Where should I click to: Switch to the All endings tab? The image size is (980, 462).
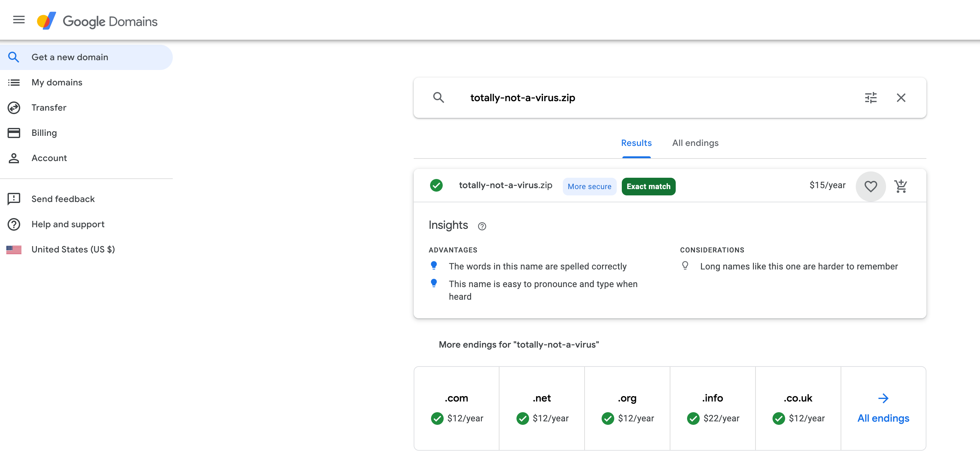pos(695,143)
